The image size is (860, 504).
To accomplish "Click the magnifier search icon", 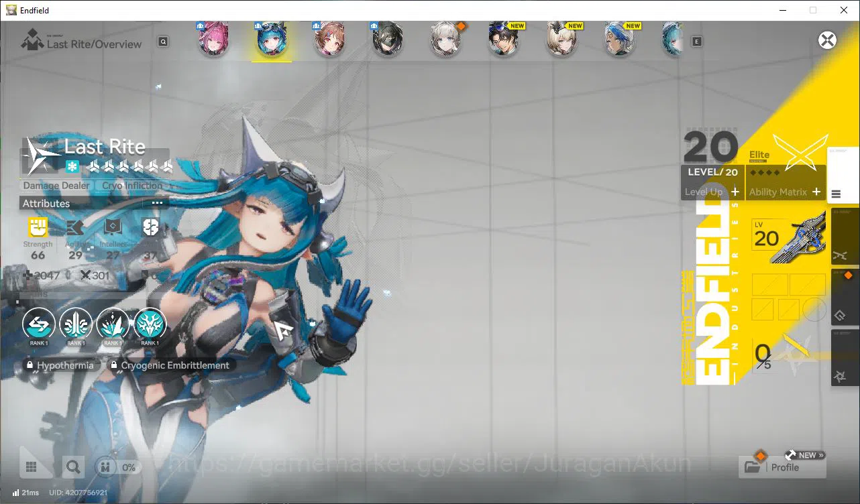I will click(x=73, y=467).
